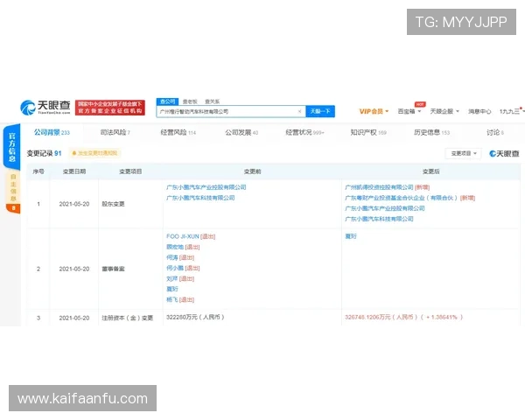Click the 天眼查 logo in header

pyautogui.click(x=45, y=107)
